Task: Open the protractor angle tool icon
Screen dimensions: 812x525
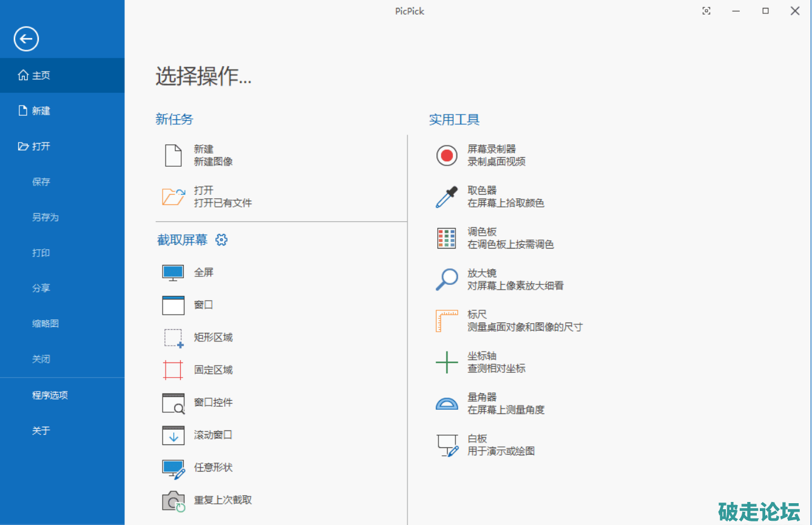Action: click(x=447, y=404)
